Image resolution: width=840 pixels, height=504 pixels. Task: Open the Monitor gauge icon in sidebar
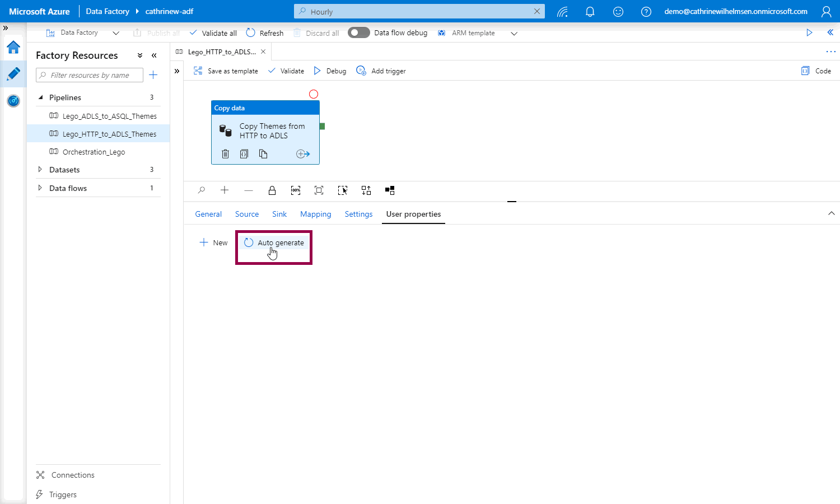13,101
